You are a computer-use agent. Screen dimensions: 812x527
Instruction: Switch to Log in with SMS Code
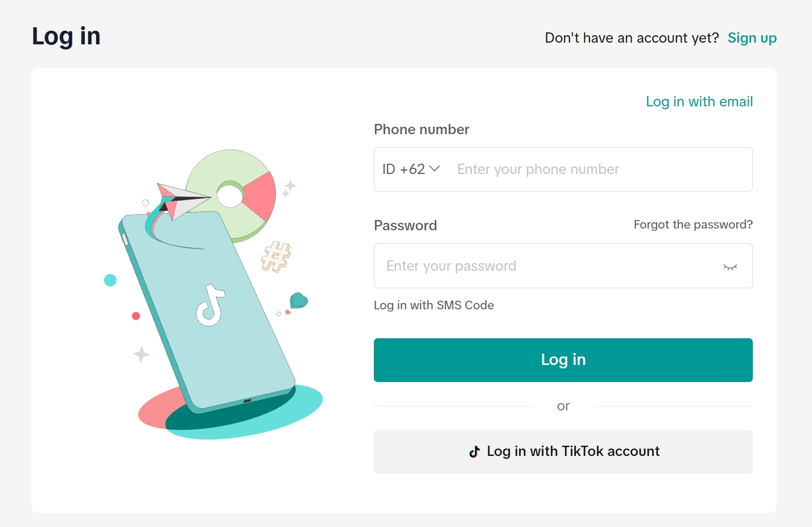tap(434, 305)
